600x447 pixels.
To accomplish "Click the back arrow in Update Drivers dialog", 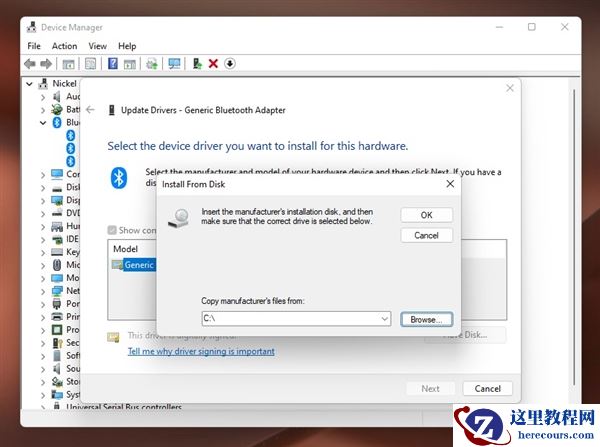I will click(x=90, y=110).
